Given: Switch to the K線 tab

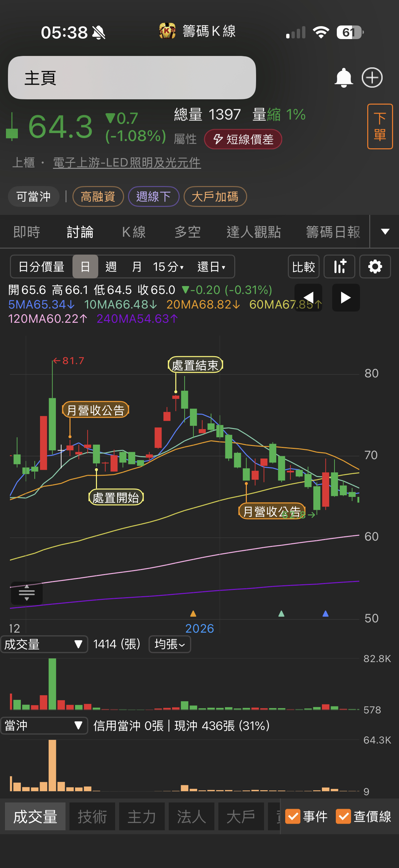Looking at the screenshot, I should (134, 232).
